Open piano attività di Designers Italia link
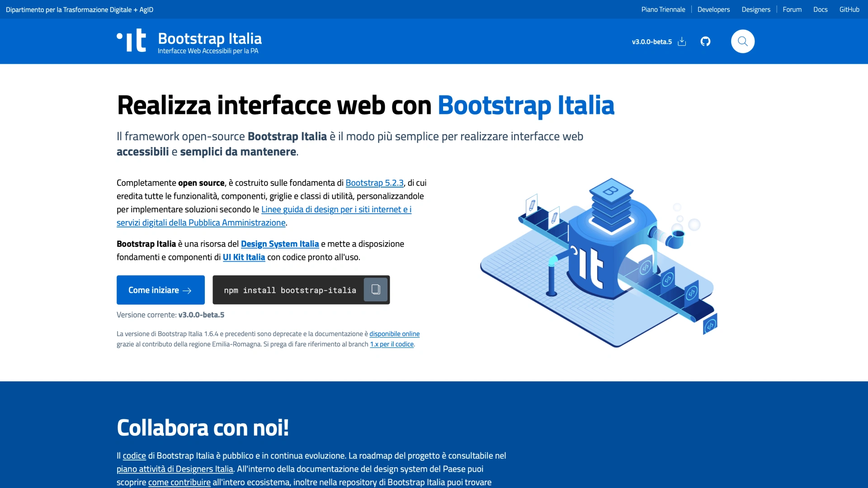The image size is (868, 488). pyautogui.click(x=175, y=469)
